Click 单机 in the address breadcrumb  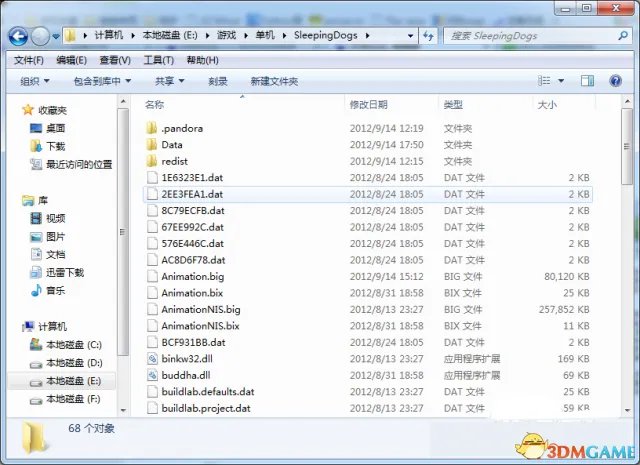265,36
